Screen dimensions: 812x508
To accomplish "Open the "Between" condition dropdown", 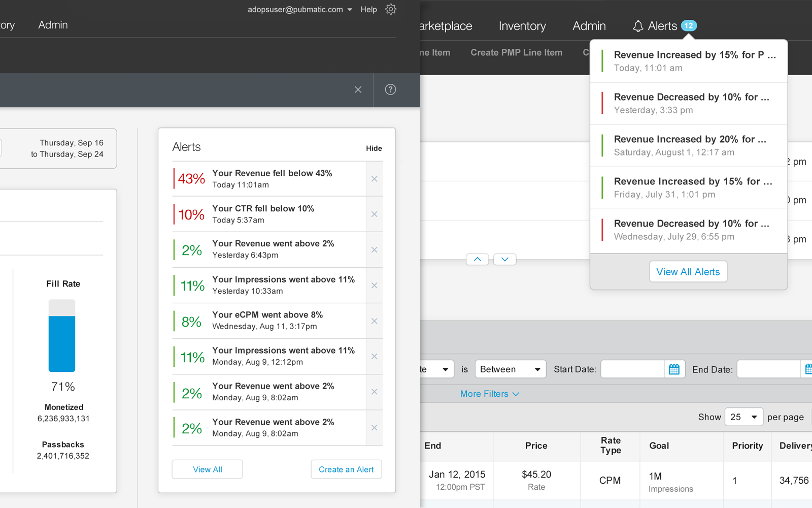I will click(x=510, y=369).
